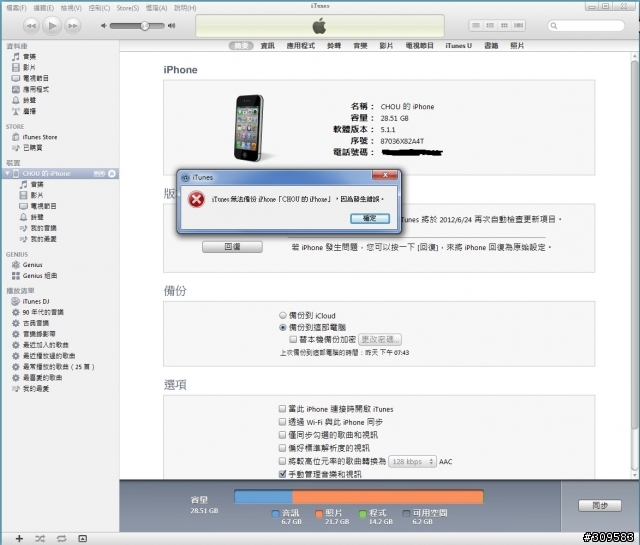Collapse the CHOU 的 iPhone device tree

click(x=7, y=174)
